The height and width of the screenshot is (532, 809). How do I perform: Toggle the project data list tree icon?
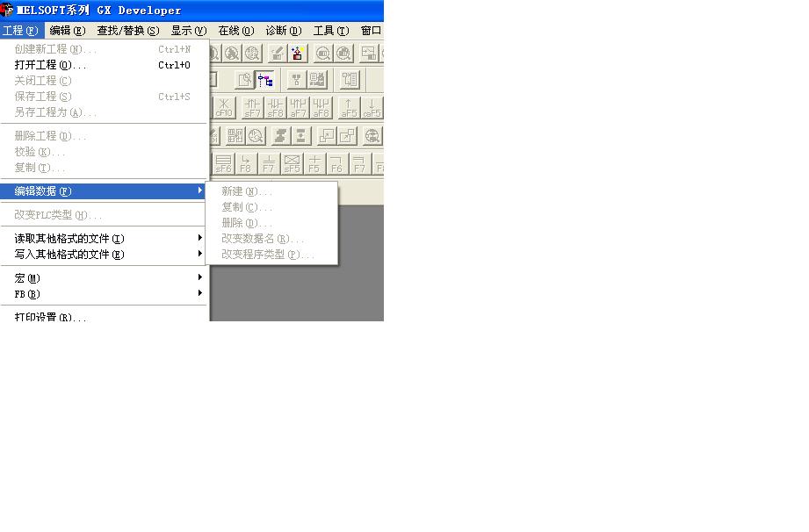point(265,80)
